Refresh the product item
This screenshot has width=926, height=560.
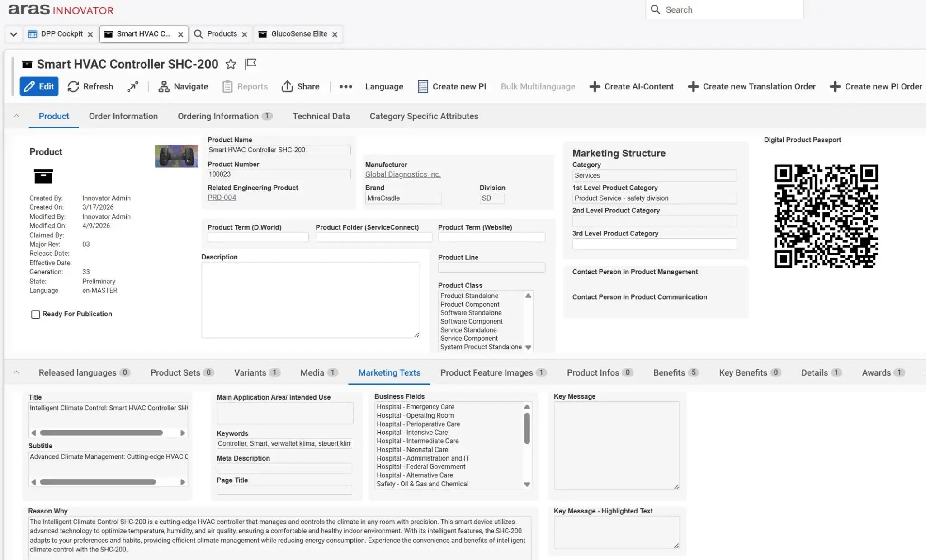(x=90, y=86)
